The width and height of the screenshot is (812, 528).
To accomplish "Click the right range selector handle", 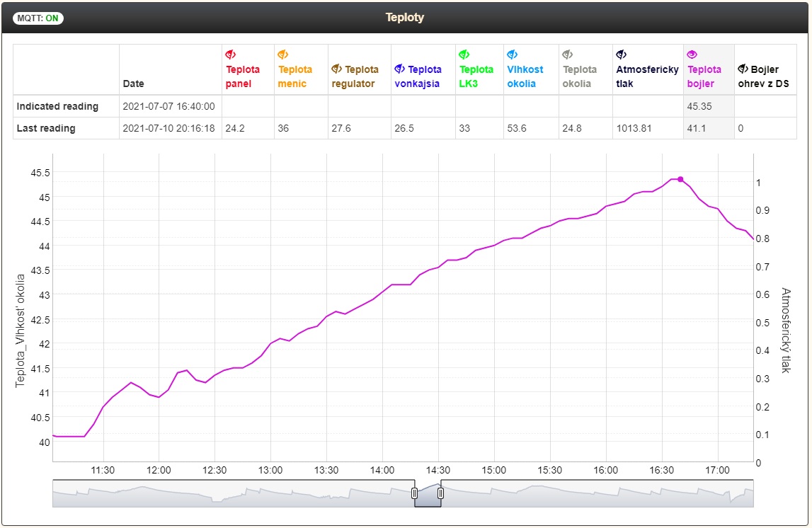I will 440,493.
